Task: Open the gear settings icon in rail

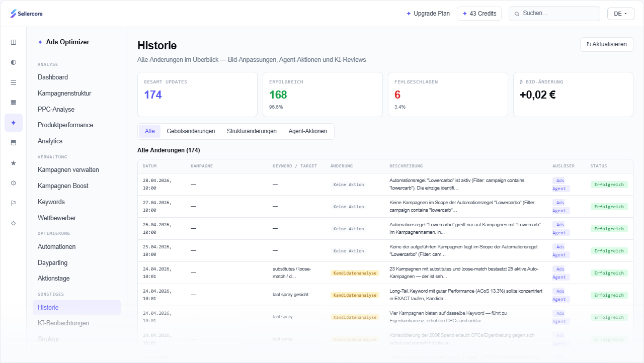Action: pos(13,183)
